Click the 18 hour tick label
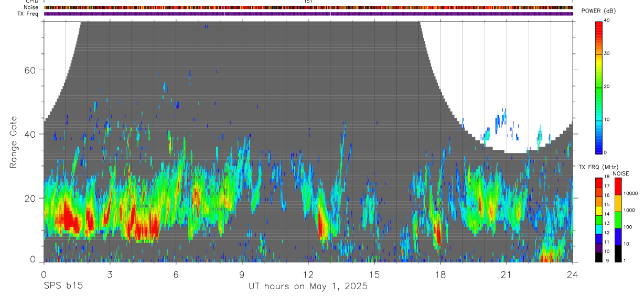644x297 pixels. (440, 274)
